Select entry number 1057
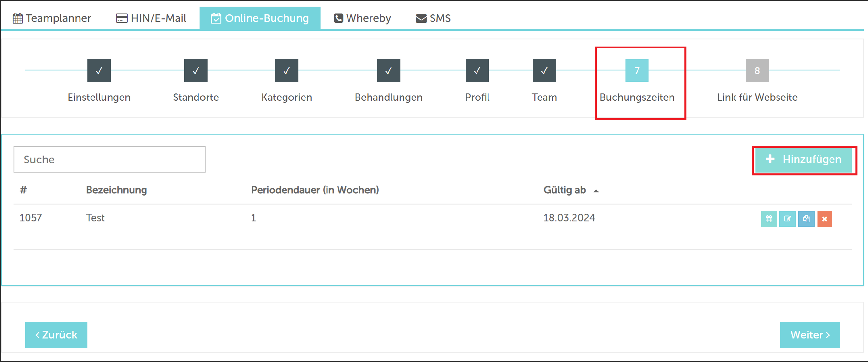 coord(30,218)
